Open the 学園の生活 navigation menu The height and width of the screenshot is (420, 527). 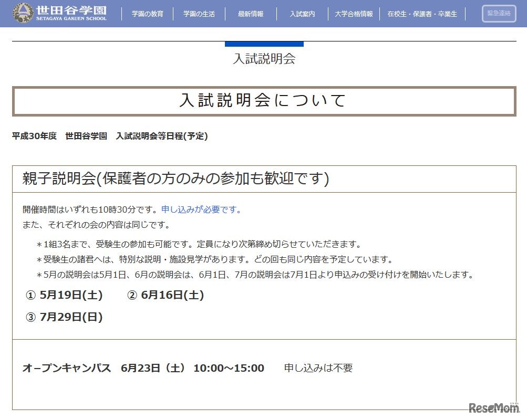tap(199, 14)
